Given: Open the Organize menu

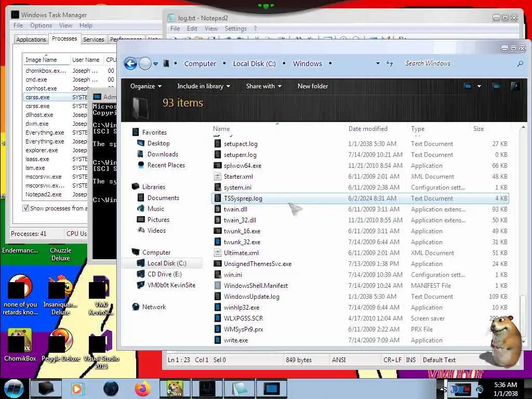Looking at the screenshot, I should click(x=146, y=86).
